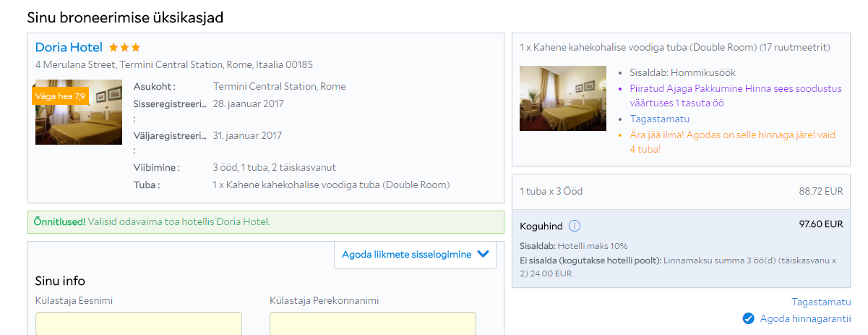Click the Asukoht value Termini Central Station, Rome
This screenshot has width=868, height=335.
coord(279,86)
